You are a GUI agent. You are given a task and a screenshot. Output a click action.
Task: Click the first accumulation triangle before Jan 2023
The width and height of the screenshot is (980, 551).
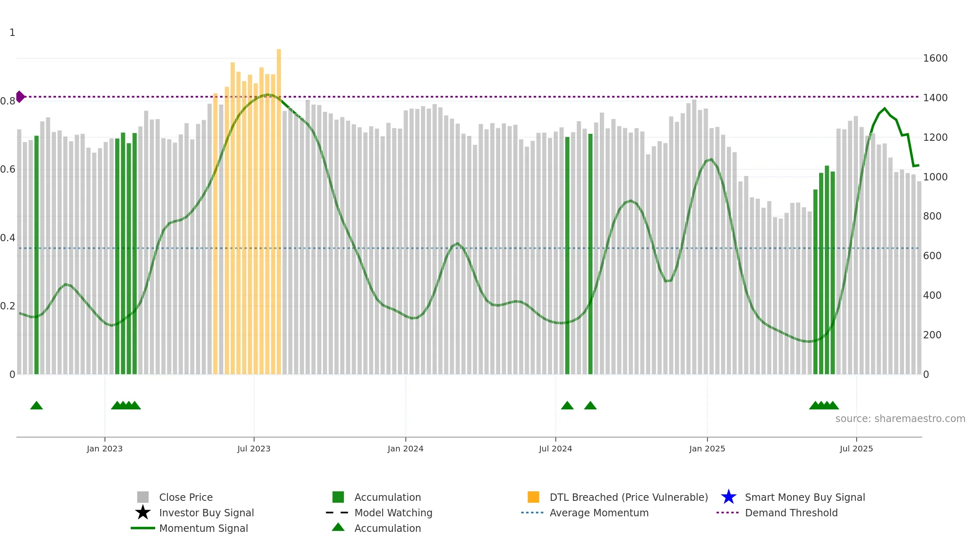pos(36,405)
